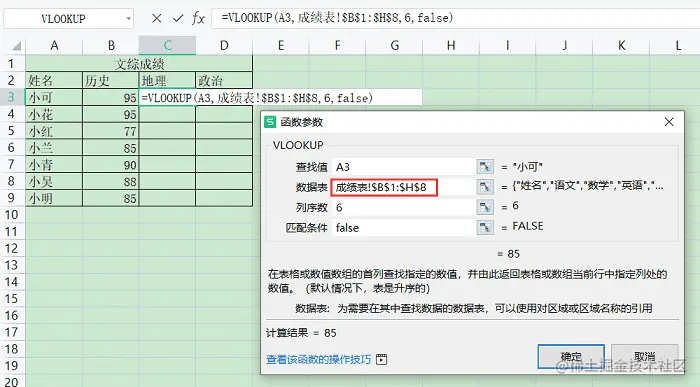Select row 15 header
700x387 pixels.
coord(11,299)
